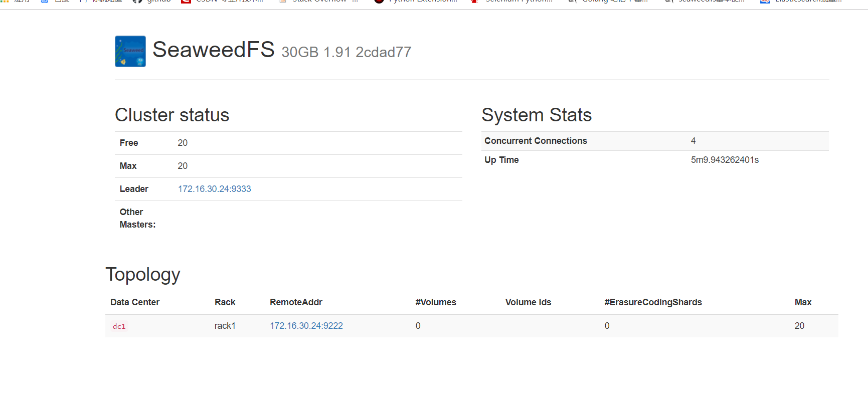Click the Max column header in Topology
Screen dimensions: 868x403
click(x=803, y=302)
